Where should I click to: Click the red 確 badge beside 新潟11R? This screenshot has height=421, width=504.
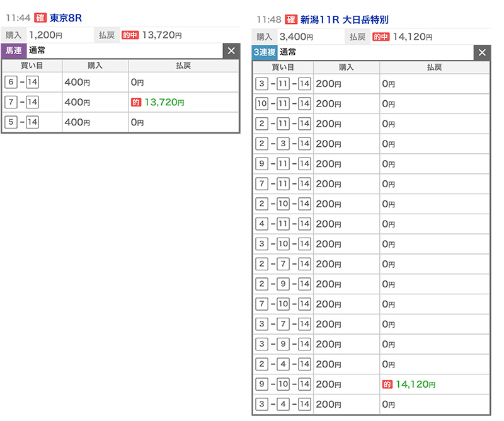291,20
